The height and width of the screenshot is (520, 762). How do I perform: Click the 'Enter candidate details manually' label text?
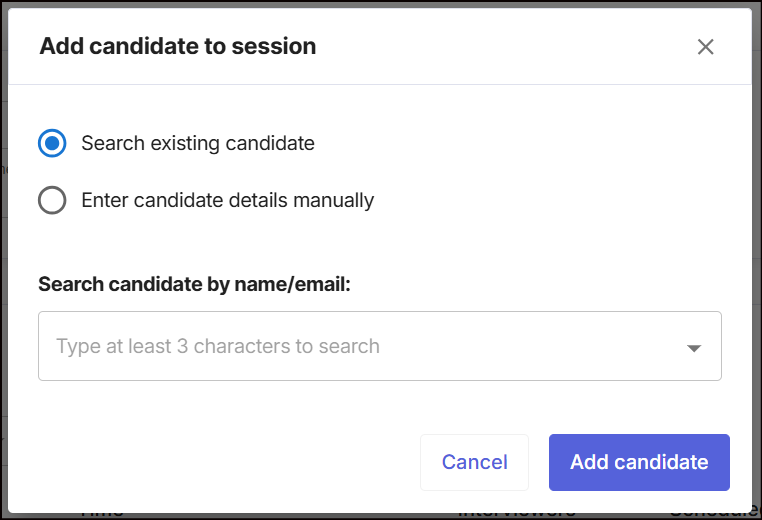tap(227, 200)
